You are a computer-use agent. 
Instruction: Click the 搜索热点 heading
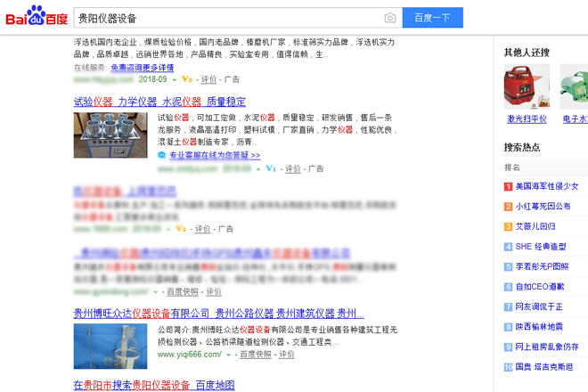pos(522,147)
